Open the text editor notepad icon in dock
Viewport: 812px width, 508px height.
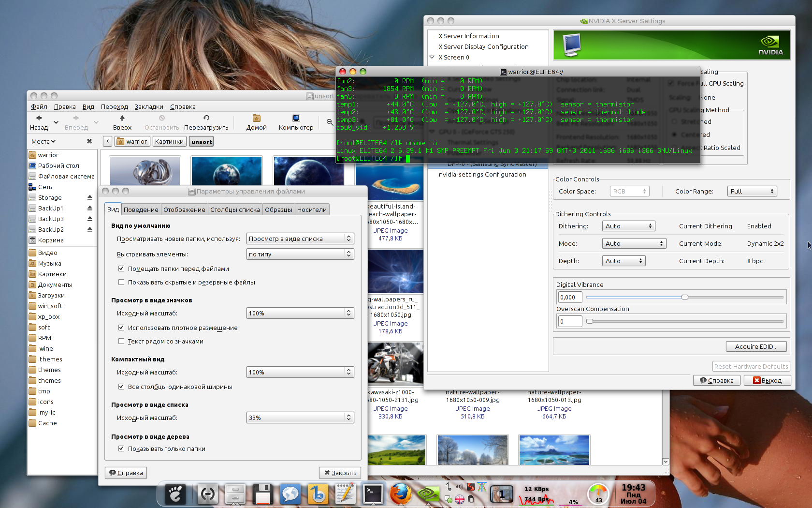point(345,494)
